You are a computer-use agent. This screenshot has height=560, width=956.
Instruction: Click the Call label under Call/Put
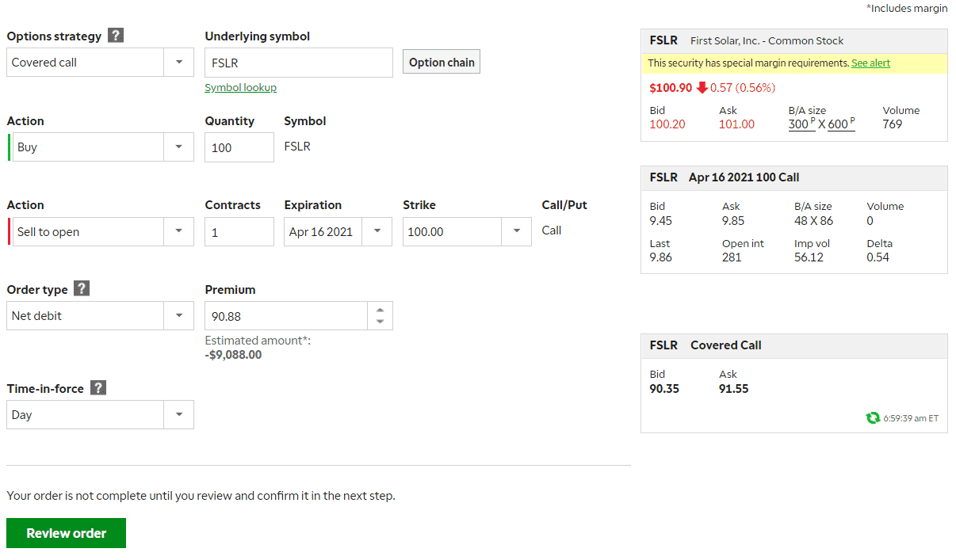[552, 230]
